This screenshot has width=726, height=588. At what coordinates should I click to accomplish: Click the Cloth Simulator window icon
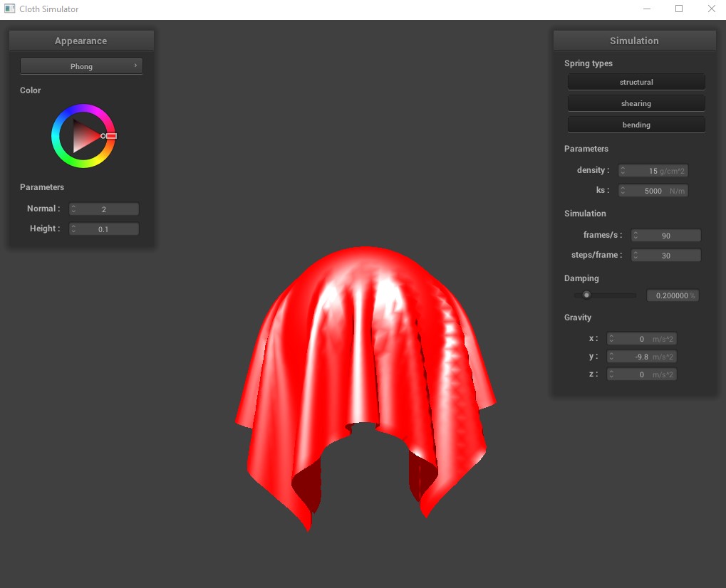click(x=9, y=9)
